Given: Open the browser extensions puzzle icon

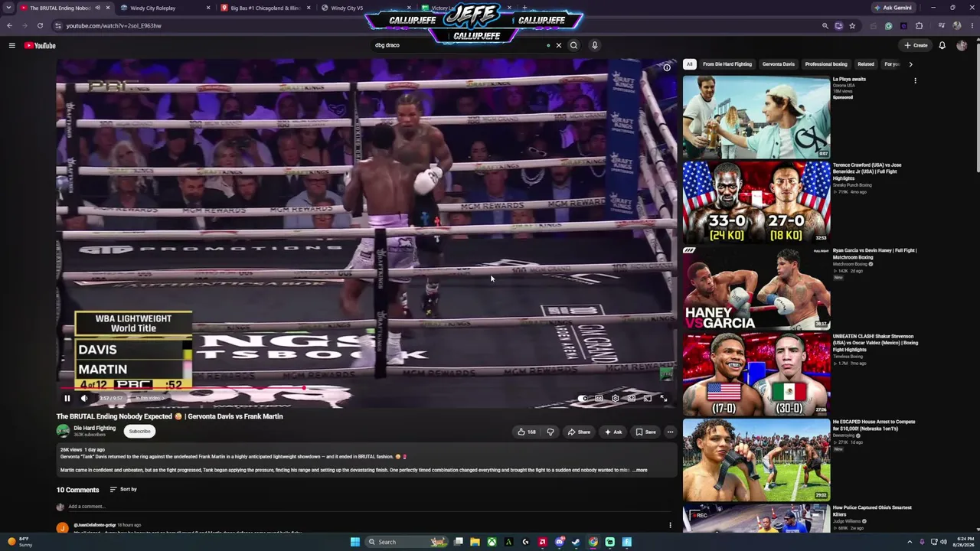Looking at the screenshot, I should point(920,26).
